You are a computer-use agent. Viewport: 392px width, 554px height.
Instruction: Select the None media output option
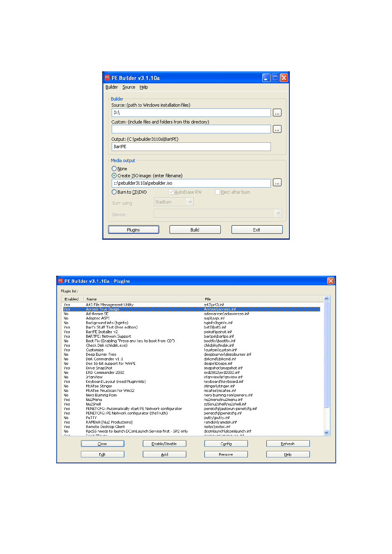[x=114, y=169]
